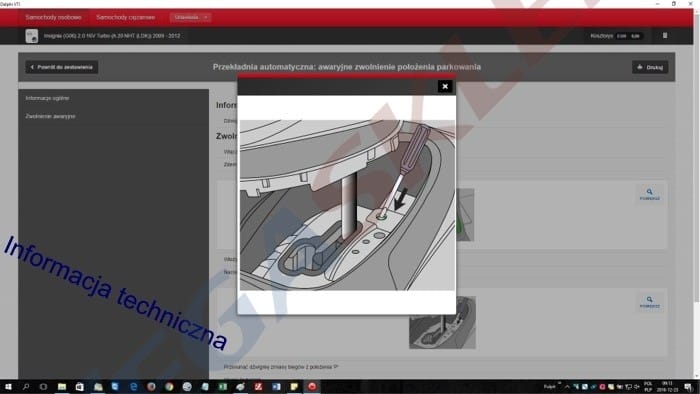Click the vehicle icon beside Insignia

[x=32, y=36]
